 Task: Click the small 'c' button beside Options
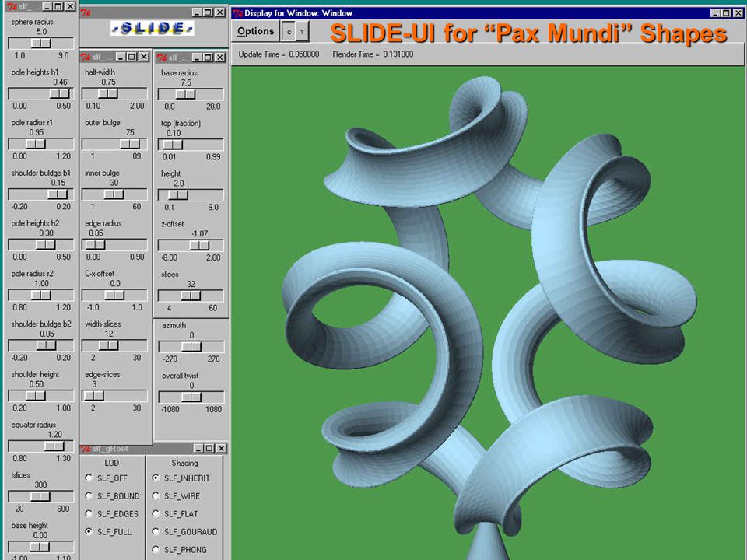[289, 32]
